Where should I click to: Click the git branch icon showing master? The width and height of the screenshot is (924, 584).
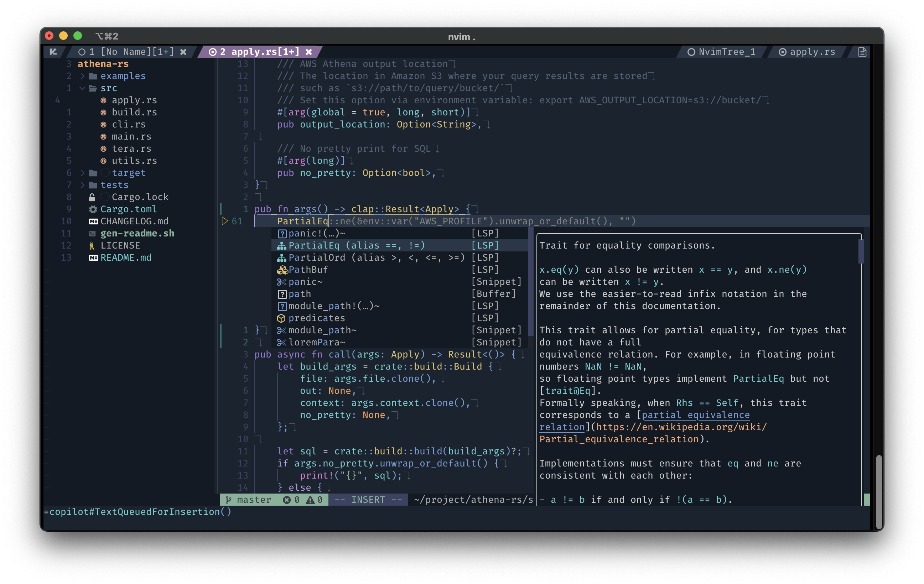point(229,500)
